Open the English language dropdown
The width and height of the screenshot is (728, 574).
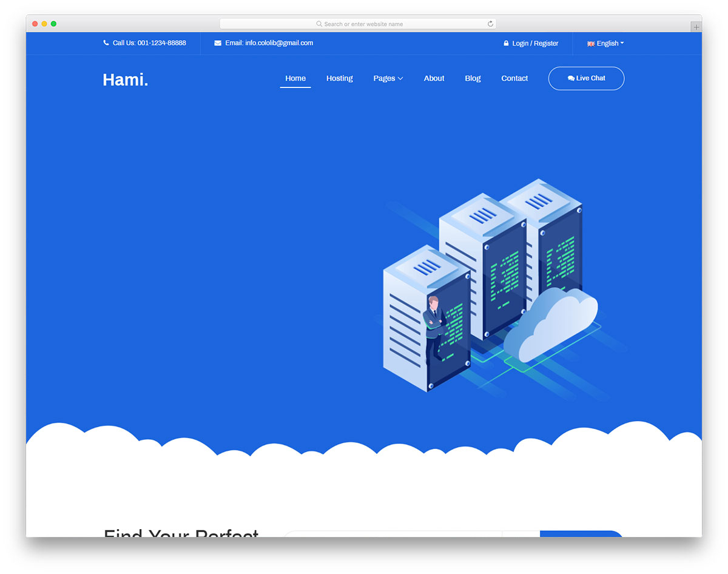click(605, 44)
